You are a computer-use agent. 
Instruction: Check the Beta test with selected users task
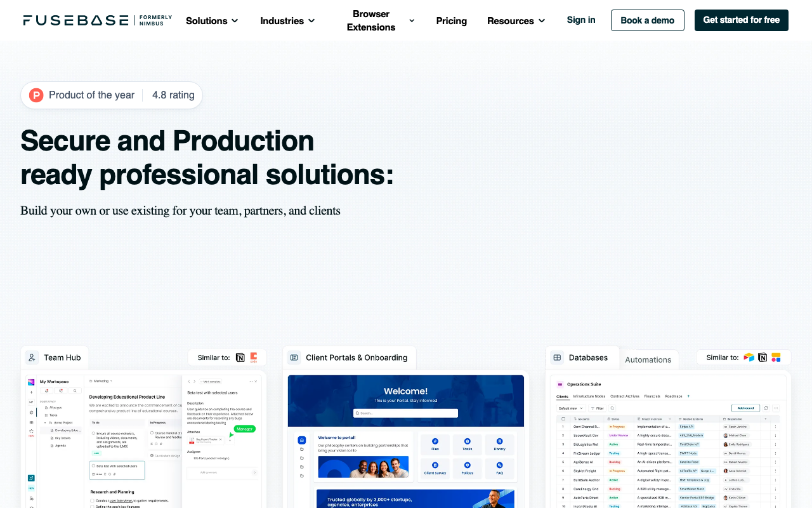(93, 466)
